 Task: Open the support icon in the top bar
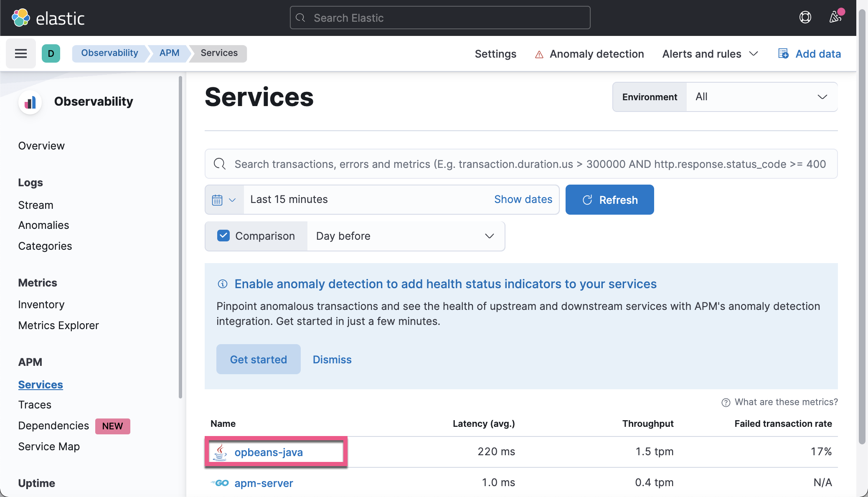point(805,17)
